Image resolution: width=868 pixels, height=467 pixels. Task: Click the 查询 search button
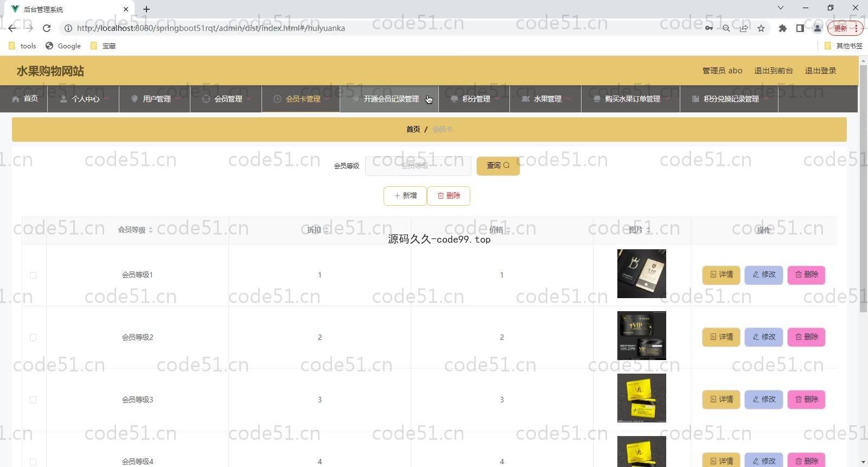(x=498, y=166)
